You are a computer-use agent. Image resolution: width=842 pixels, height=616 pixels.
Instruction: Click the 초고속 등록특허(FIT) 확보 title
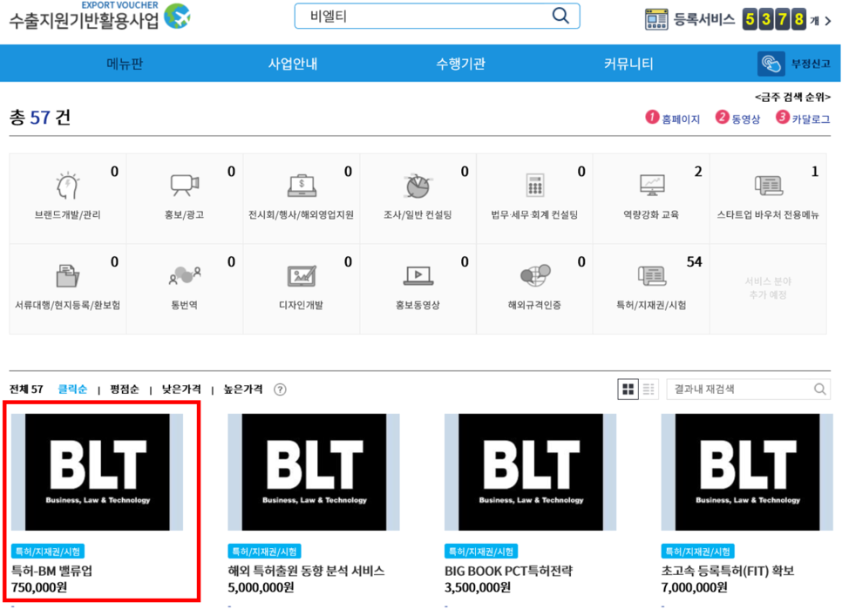tap(728, 571)
